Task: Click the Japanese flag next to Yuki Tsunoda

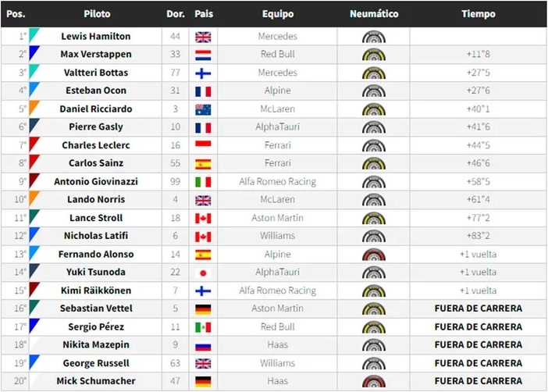Action: click(x=203, y=273)
